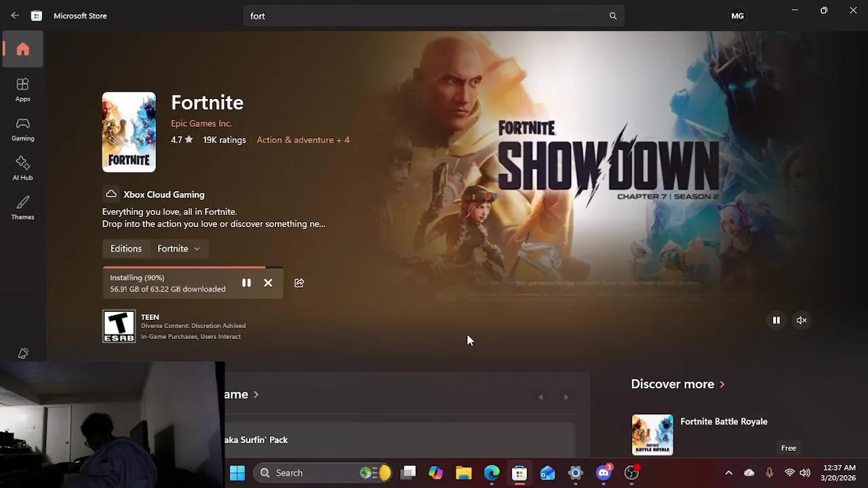Open the Apps section in sidebar

(23, 89)
